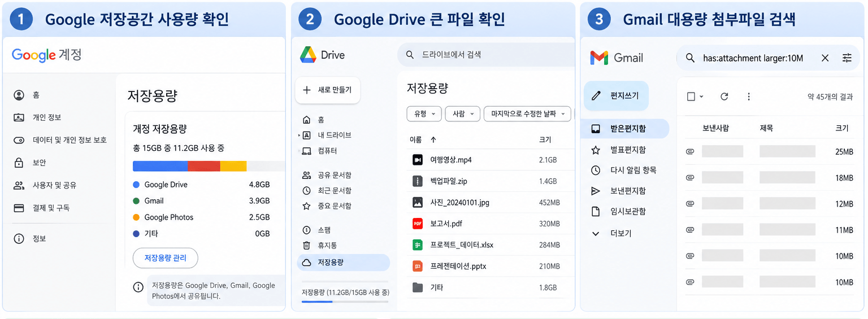
Task: Click the 드라이브에서 검색 search field
Action: [486, 55]
